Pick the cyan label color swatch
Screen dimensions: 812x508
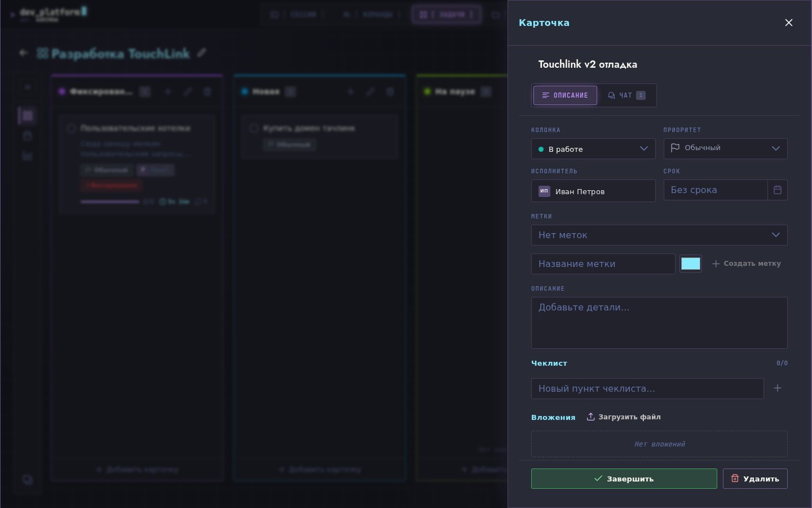click(691, 264)
